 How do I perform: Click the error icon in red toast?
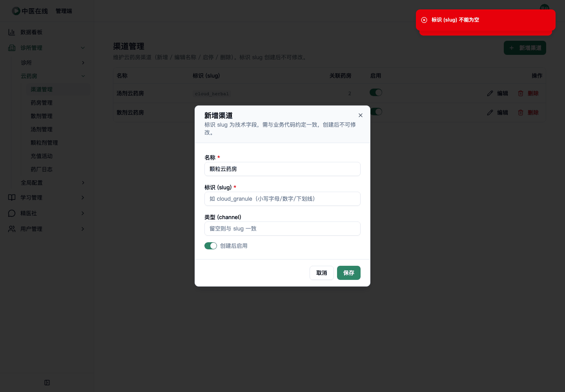(424, 20)
